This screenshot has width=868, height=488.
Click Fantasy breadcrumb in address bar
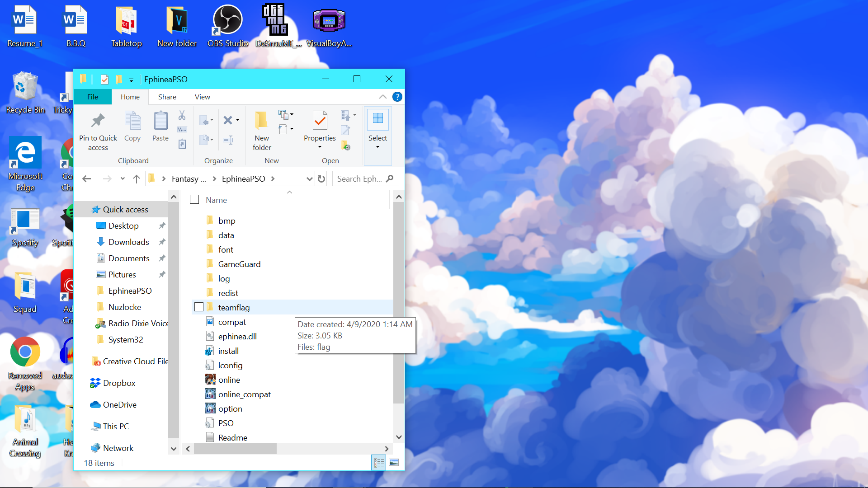click(189, 179)
